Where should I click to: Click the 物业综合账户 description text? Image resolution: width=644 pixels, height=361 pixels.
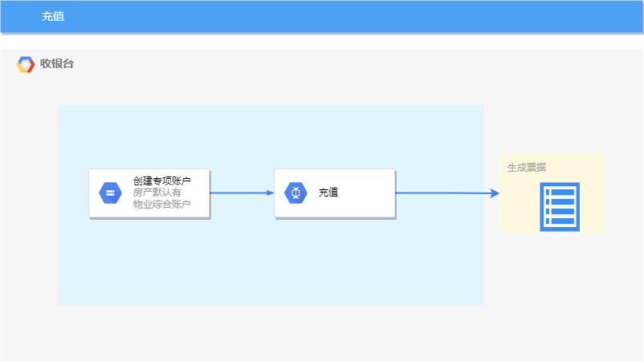click(x=161, y=204)
